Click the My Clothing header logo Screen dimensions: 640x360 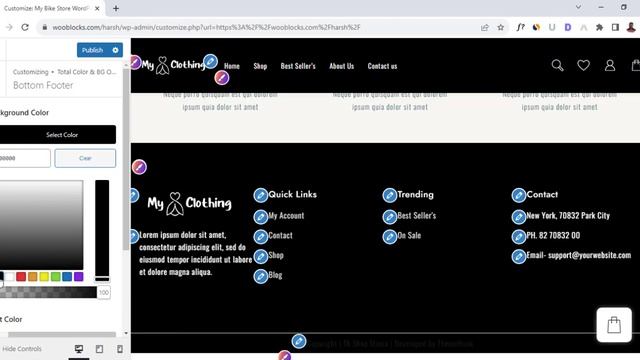(173, 65)
